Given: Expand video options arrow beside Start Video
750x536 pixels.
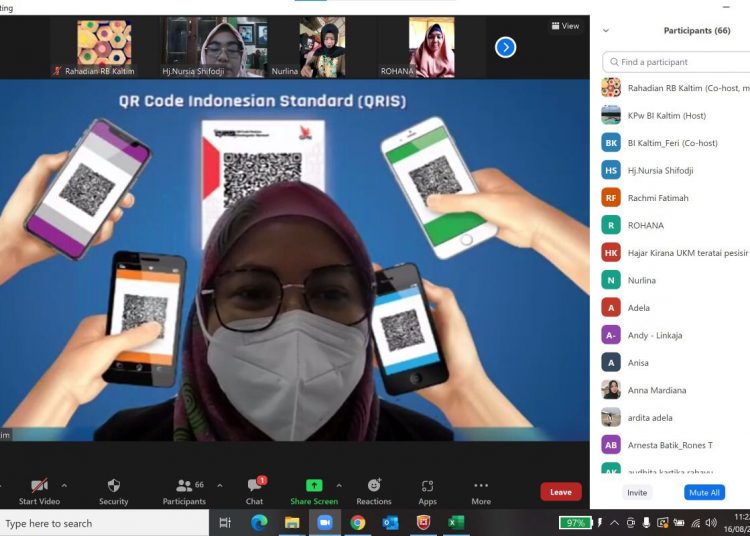Looking at the screenshot, I should pyautogui.click(x=64, y=485).
